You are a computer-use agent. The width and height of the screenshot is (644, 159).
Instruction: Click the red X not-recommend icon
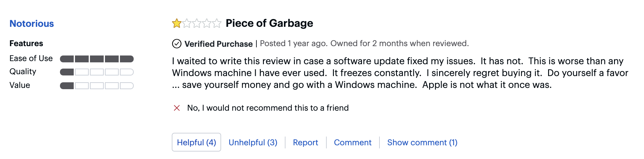(177, 108)
